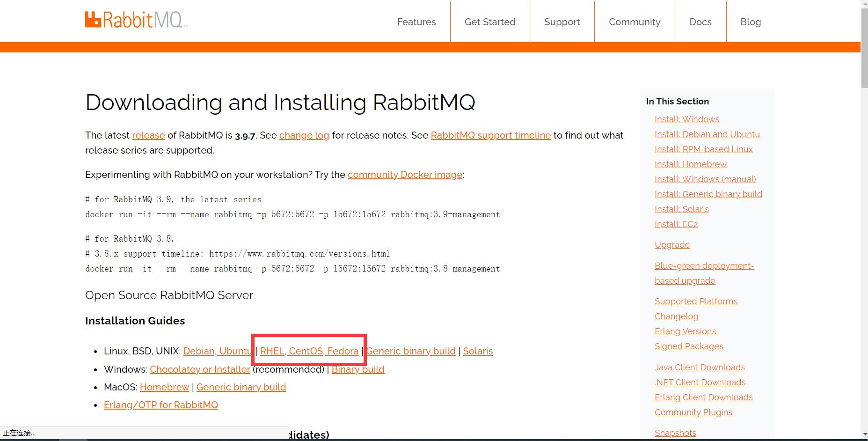This screenshot has height=441, width=868.
Task: Follow the 'release' link
Action: [148, 135]
